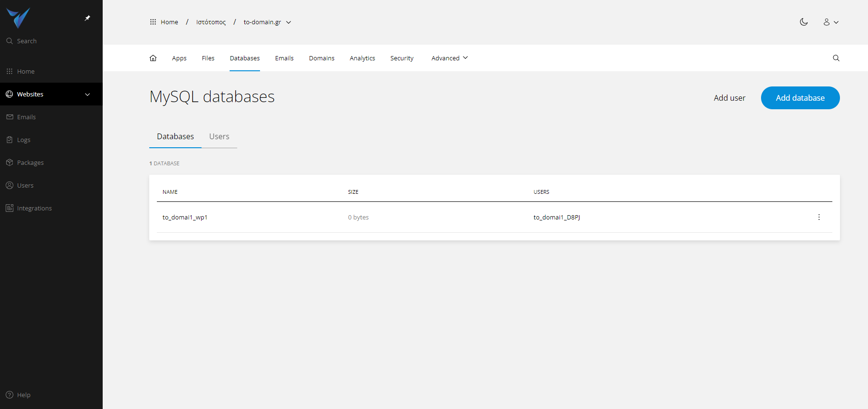Open the user account menu

point(830,22)
